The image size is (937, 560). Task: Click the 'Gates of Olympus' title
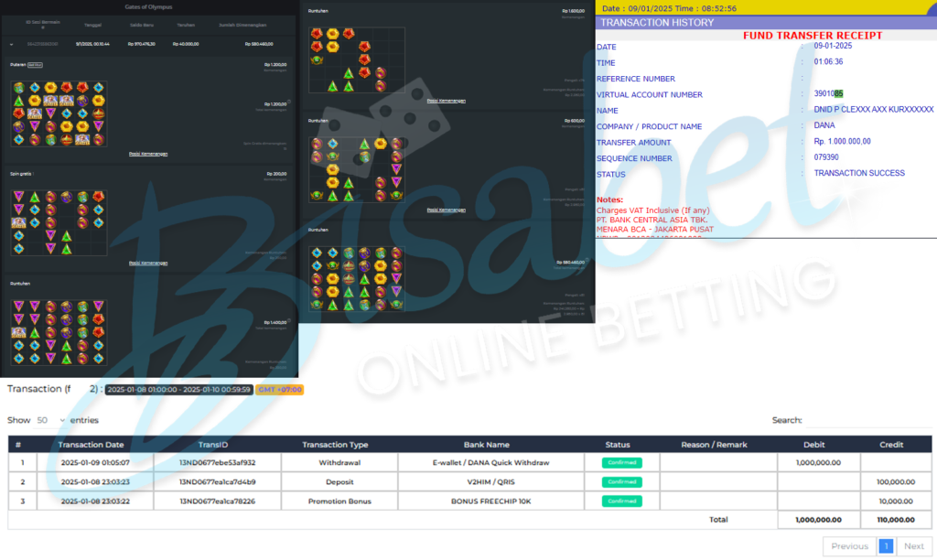coord(148,7)
